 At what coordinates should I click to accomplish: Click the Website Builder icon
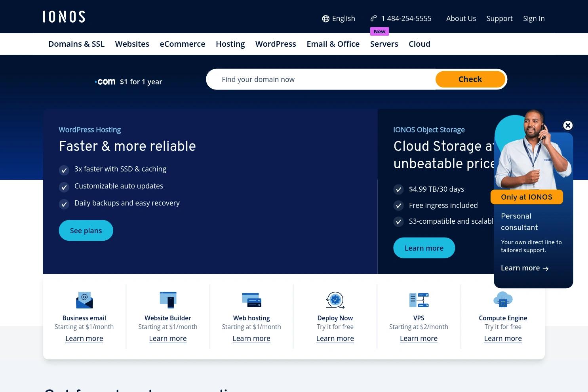(x=168, y=300)
